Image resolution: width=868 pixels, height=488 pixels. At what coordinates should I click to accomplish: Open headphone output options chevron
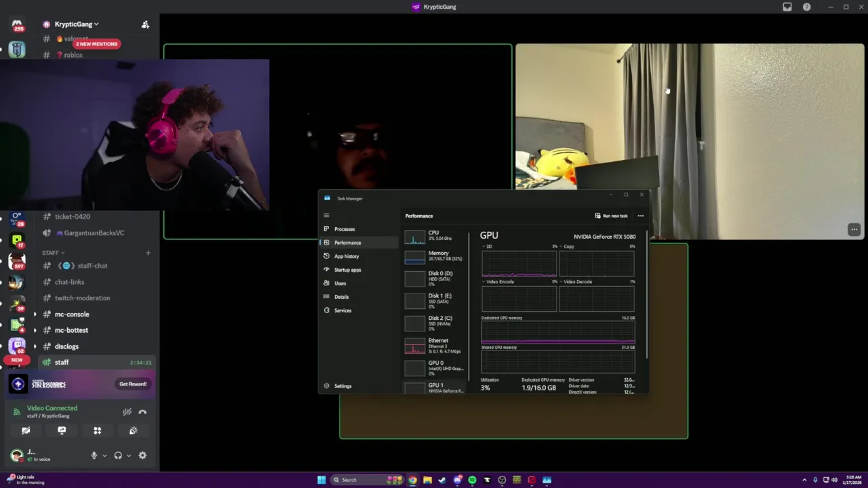coord(127,455)
